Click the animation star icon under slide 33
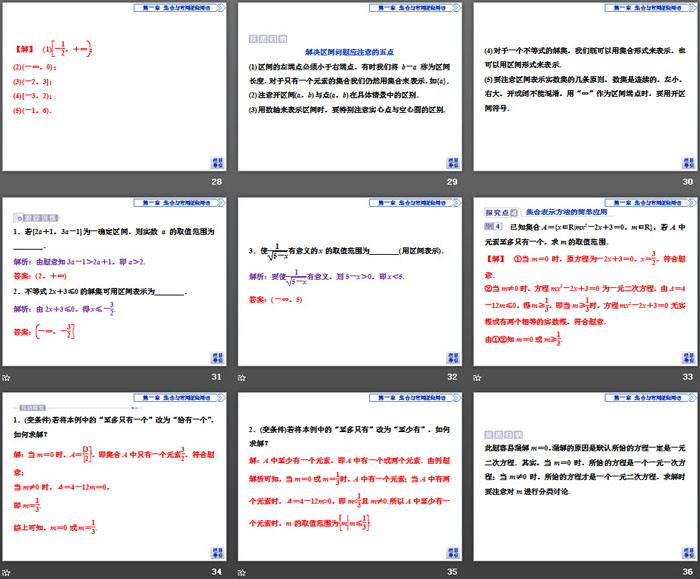Viewport: 700px width, 579px height. [x=479, y=377]
